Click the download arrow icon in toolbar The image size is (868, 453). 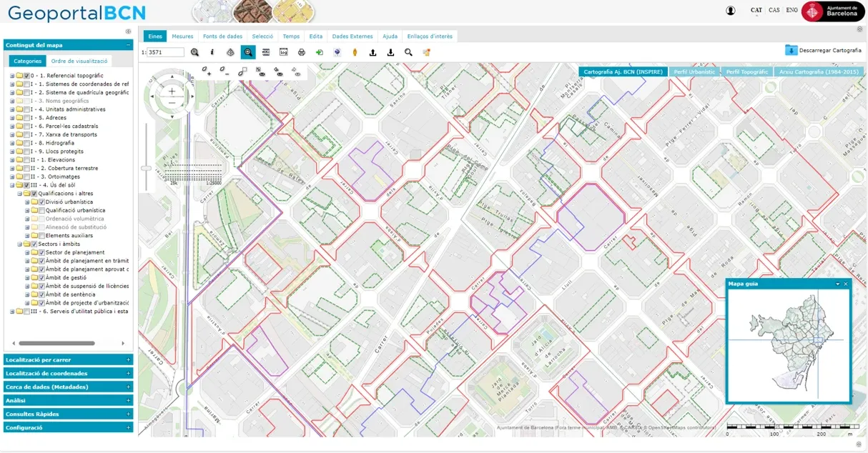(390, 52)
